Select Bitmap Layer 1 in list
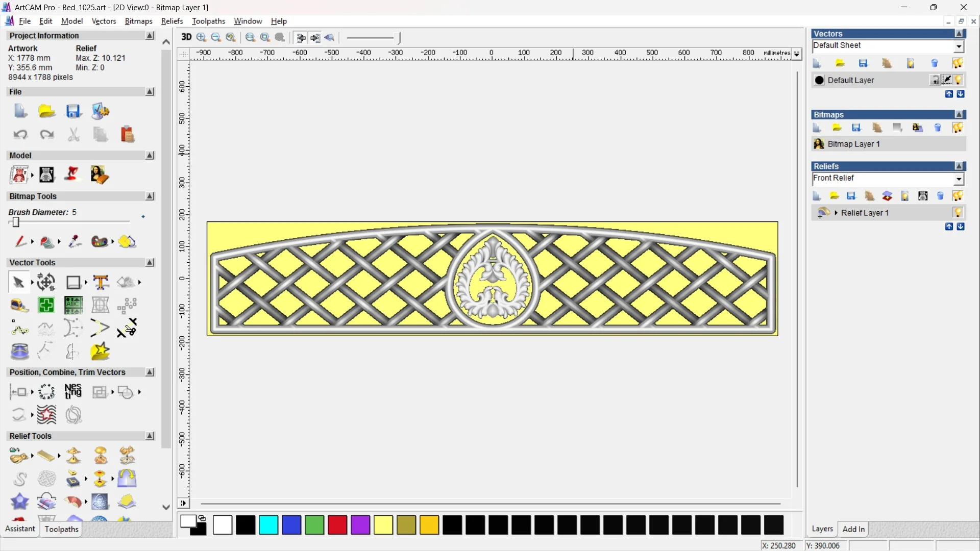980x551 pixels. 853,144
